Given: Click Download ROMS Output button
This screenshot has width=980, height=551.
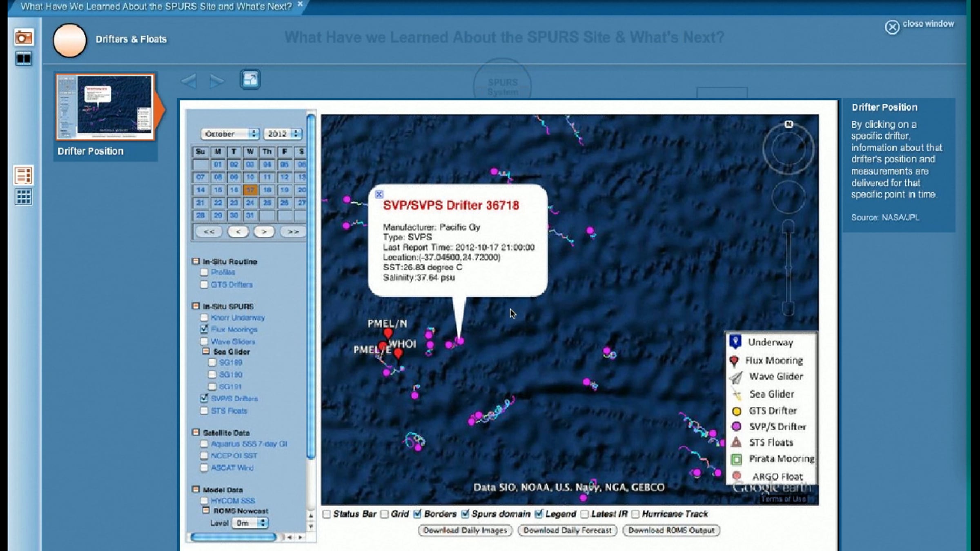Looking at the screenshot, I should [671, 530].
